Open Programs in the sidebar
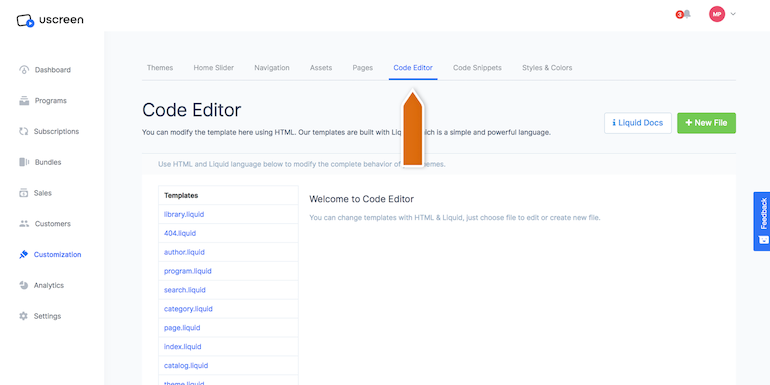The height and width of the screenshot is (385, 770). [x=51, y=101]
